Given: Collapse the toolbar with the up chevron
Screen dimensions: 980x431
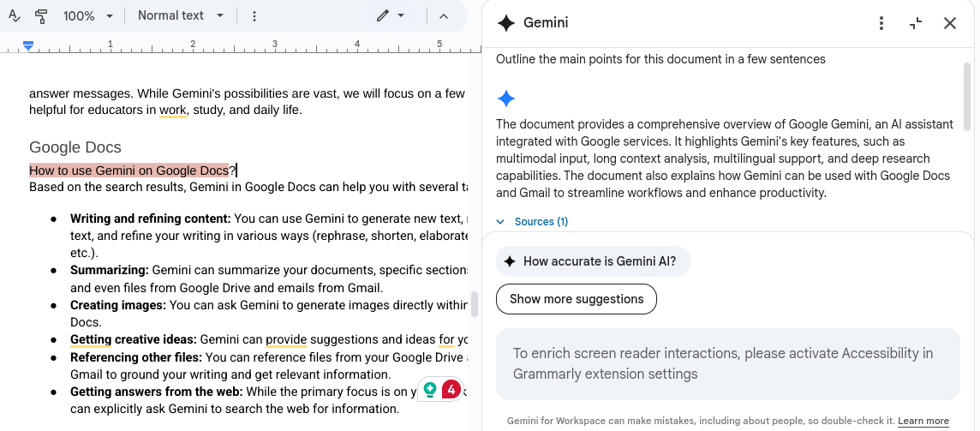Looking at the screenshot, I should click(x=444, y=16).
